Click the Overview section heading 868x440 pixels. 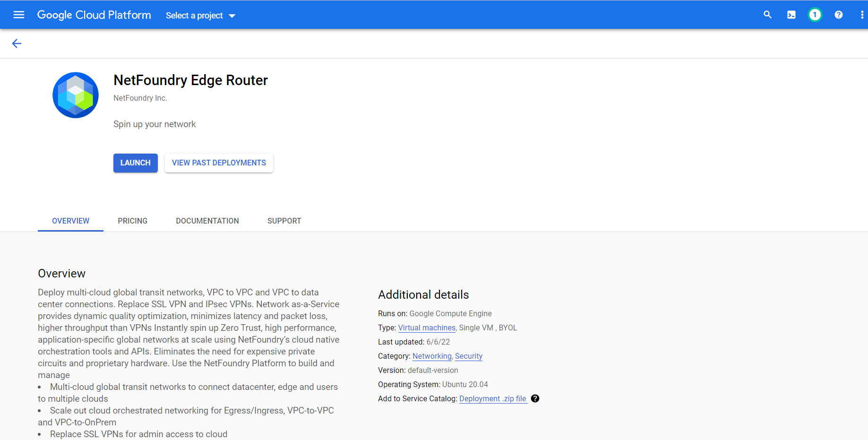coord(61,273)
